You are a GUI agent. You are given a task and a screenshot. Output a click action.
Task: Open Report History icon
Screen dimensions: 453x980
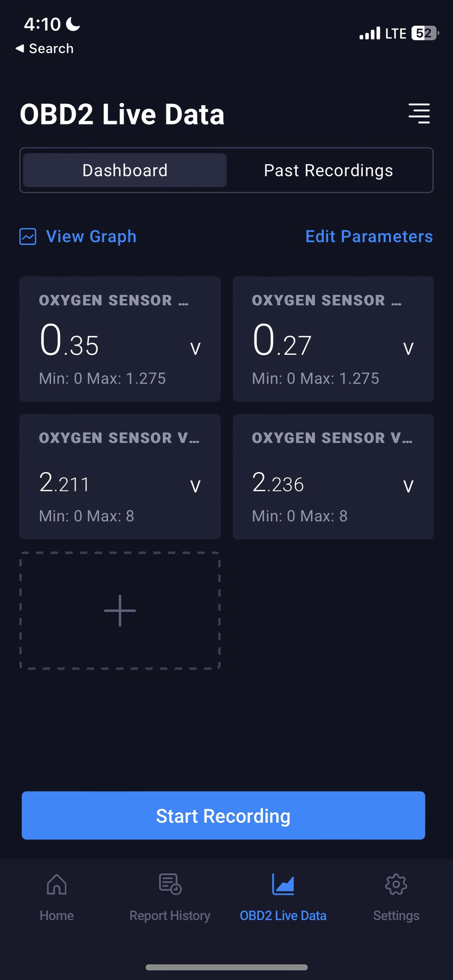[170, 885]
